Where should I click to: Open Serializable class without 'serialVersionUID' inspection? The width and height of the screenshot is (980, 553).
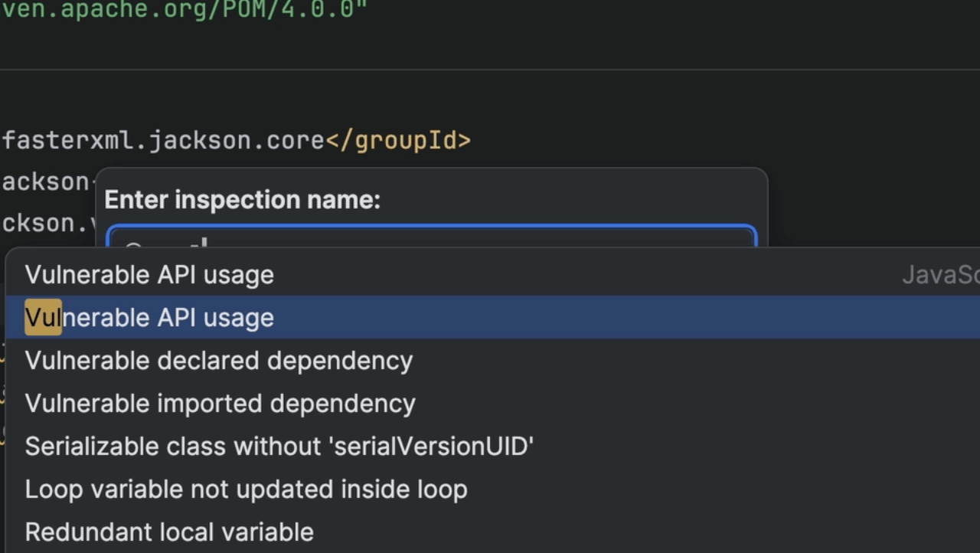coord(279,447)
